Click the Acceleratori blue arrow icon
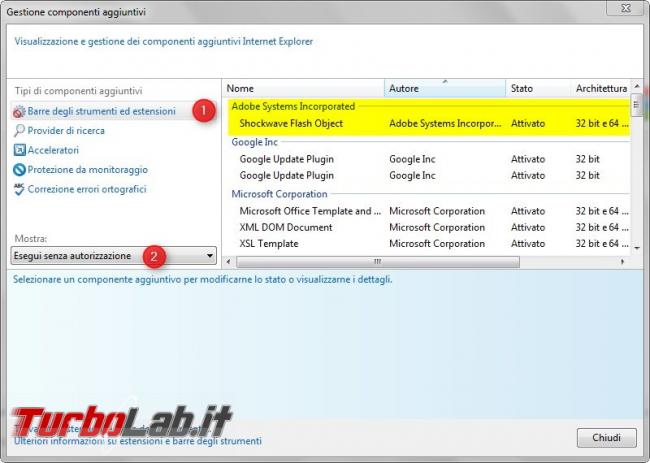650x463 pixels. (x=19, y=150)
